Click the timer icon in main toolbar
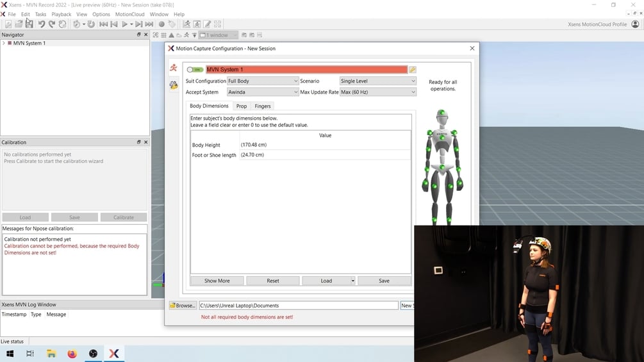 [x=76, y=24]
